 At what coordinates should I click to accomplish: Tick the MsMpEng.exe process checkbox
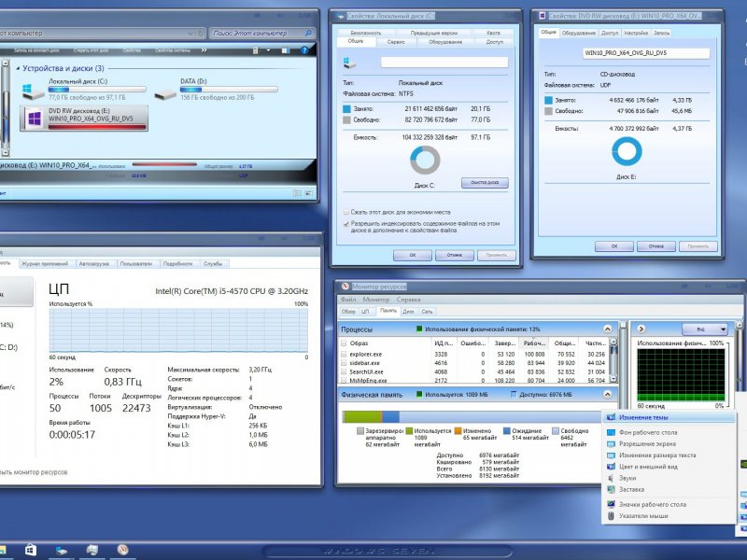pos(344,381)
